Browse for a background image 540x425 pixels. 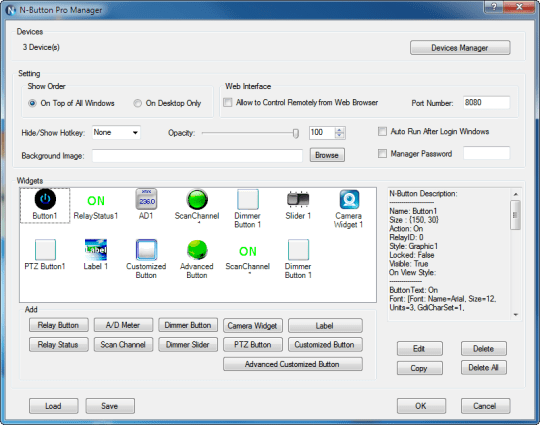tap(327, 155)
